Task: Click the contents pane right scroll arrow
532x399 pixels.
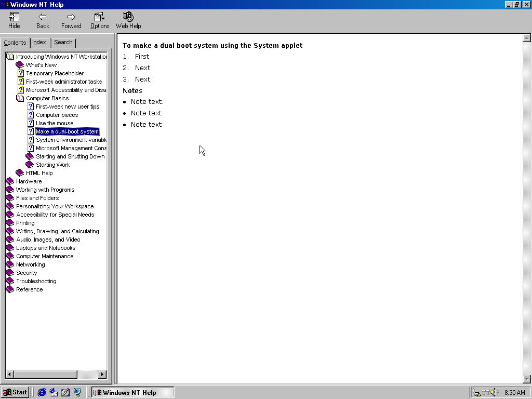Action: (x=102, y=374)
